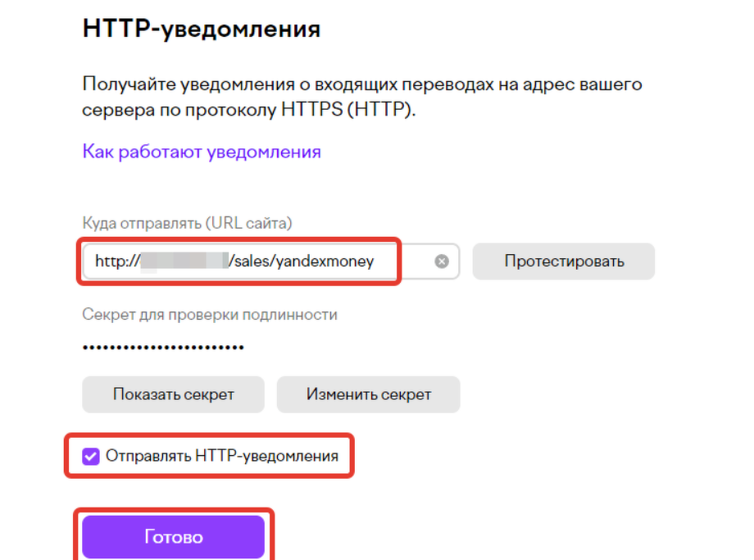Place cursor in the '/sales/yandexmoney' path text
The height and width of the screenshot is (560, 754).
click(302, 262)
